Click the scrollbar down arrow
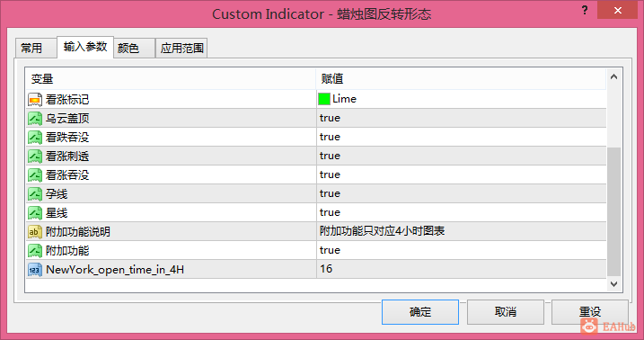 (613, 283)
